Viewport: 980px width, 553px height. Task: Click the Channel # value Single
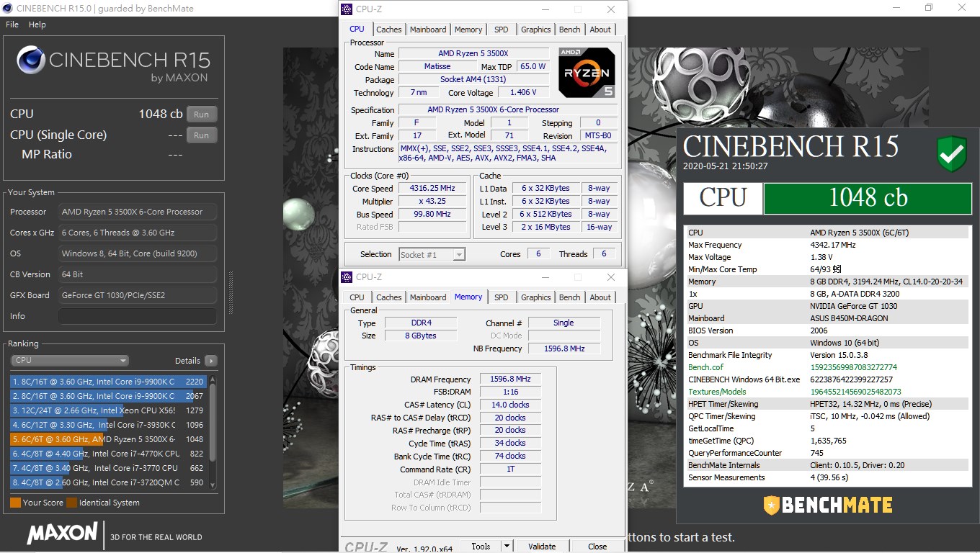click(x=563, y=323)
